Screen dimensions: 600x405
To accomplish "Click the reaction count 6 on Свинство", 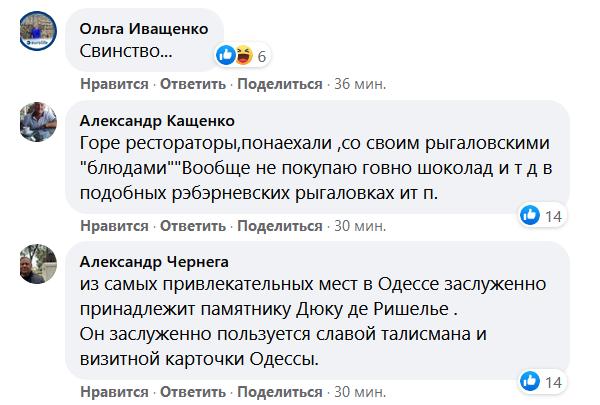I will 261,55.
